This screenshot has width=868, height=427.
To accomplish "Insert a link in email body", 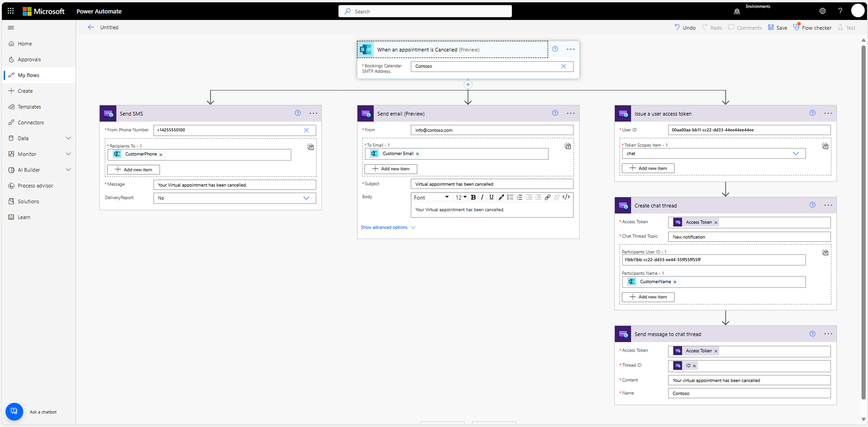I will (547, 197).
